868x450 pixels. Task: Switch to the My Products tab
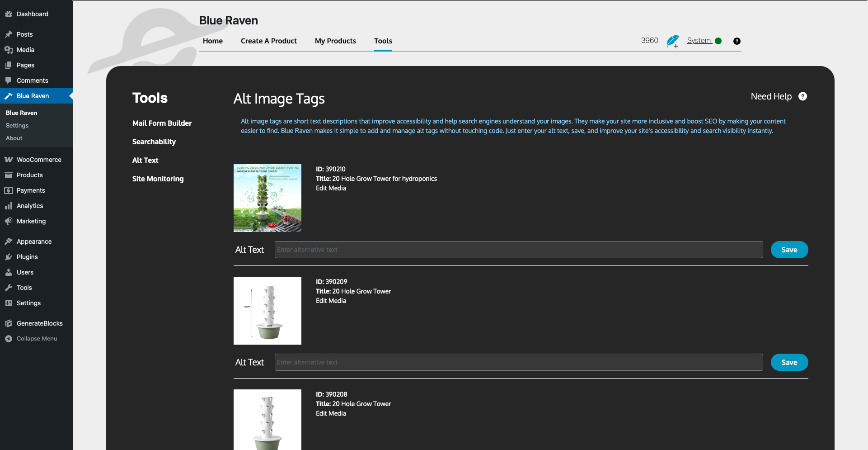pyautogui.click(x=335, y=41)
